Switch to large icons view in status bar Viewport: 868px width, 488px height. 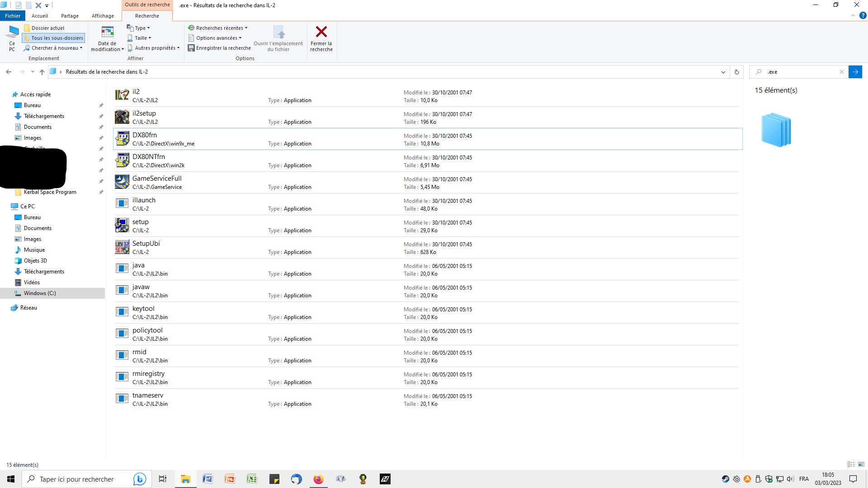(x=861, y=465)
